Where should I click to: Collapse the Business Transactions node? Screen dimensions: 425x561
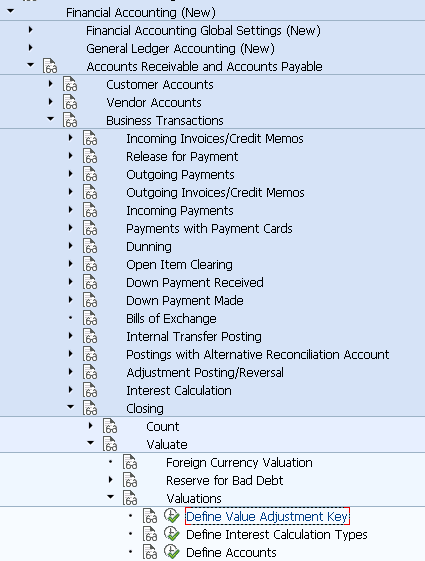coord(50,119)
